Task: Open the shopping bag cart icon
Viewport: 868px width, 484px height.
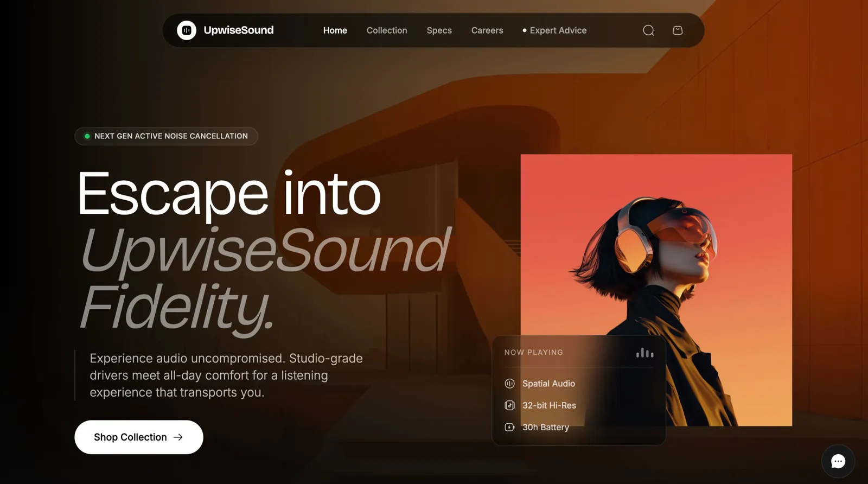Action: (x=678, y=30)
